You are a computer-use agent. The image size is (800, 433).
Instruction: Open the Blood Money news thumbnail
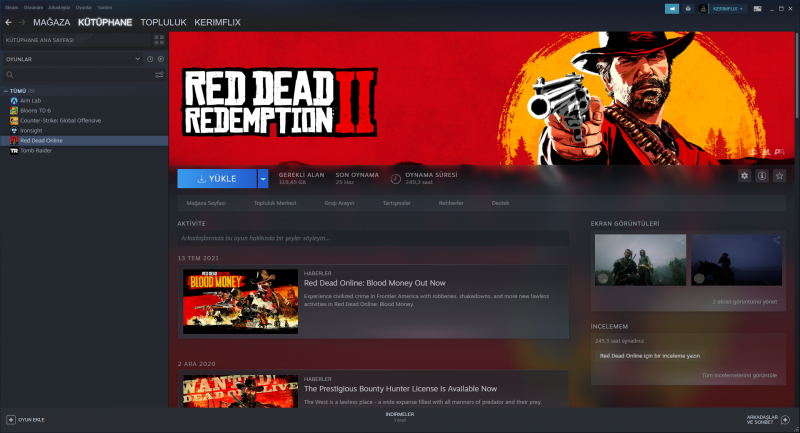(x=240, y=302)
